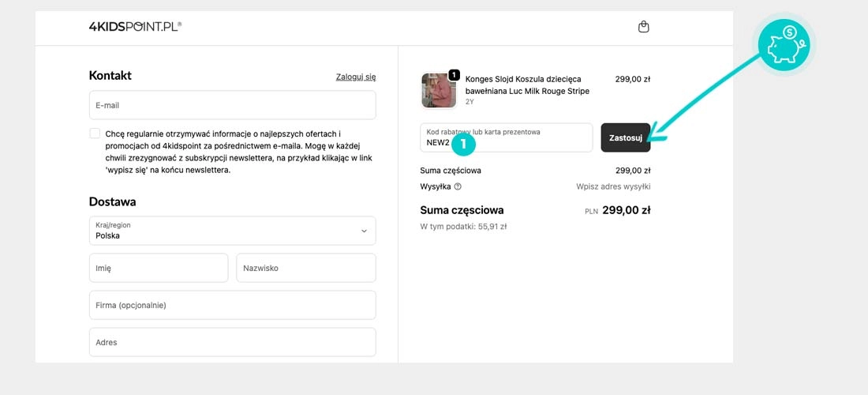868x395 pixels.
Task: Expand the Kraj/region dropdown chevron
Action: tap(364, 231)
